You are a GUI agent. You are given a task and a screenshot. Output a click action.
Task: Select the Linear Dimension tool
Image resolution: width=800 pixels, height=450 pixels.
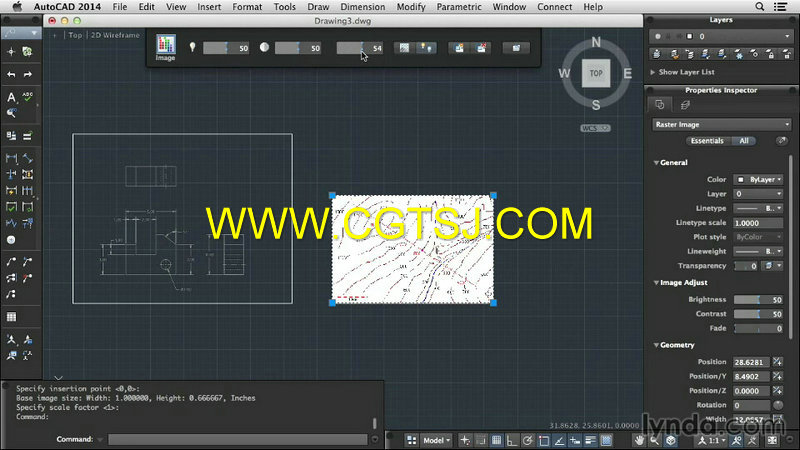click(x=11, y=159)
